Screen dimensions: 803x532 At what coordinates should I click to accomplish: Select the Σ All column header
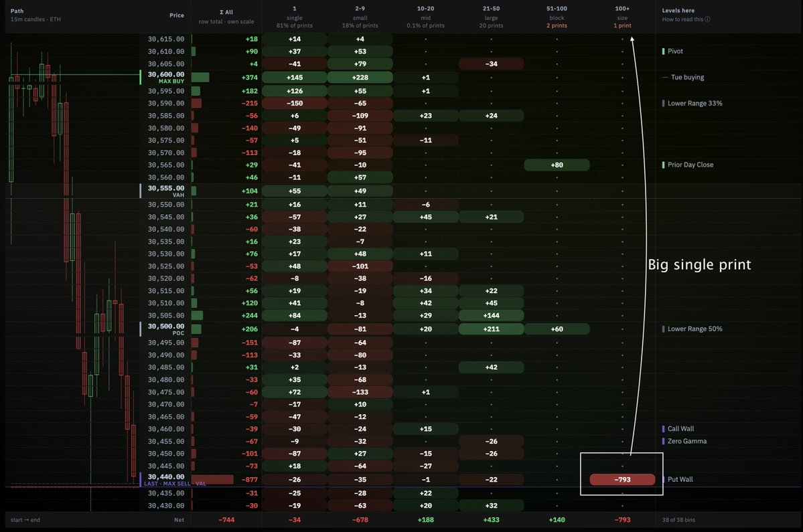pos(226,17)
